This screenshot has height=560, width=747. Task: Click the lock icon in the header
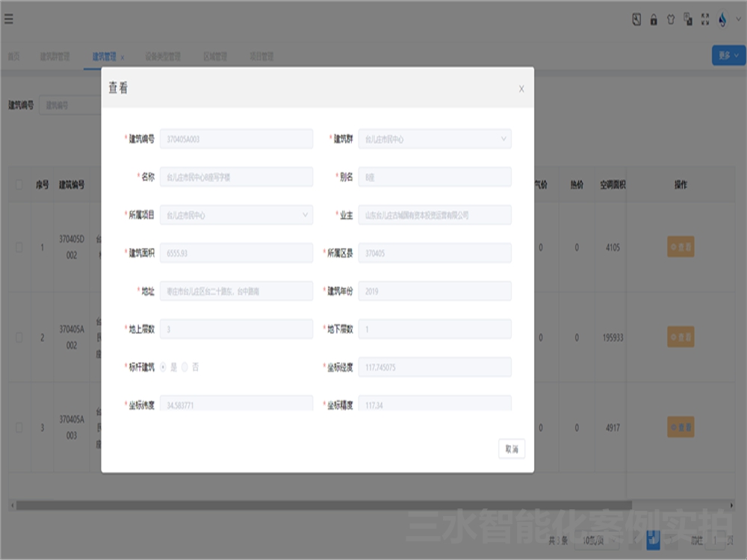(x=654, y=19)
